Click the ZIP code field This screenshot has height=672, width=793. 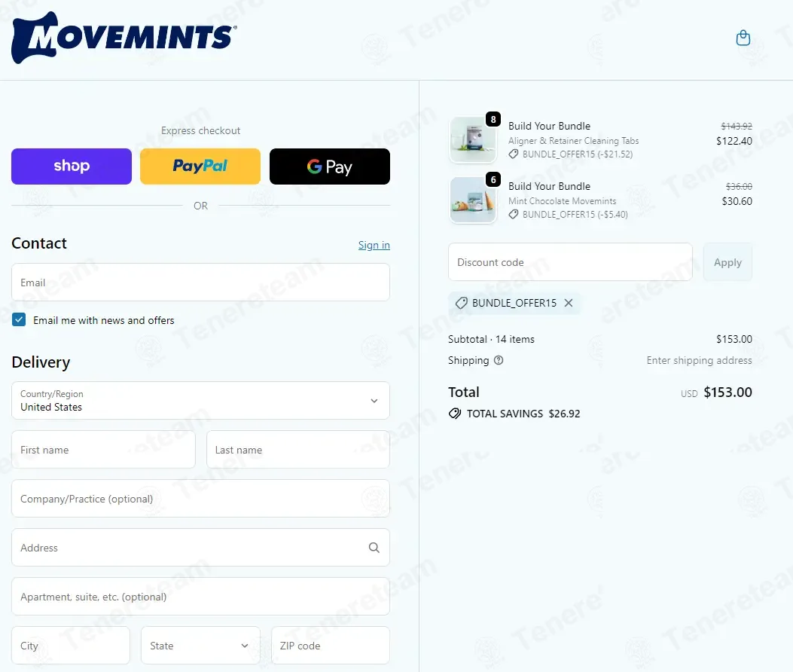[x=331, y=645]
